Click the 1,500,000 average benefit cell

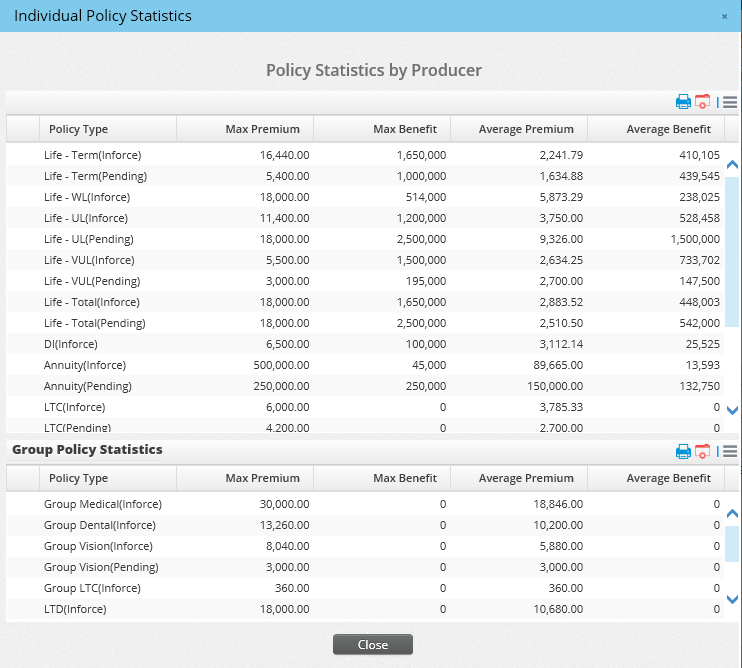pyautogui.click(x=695, y=239)
